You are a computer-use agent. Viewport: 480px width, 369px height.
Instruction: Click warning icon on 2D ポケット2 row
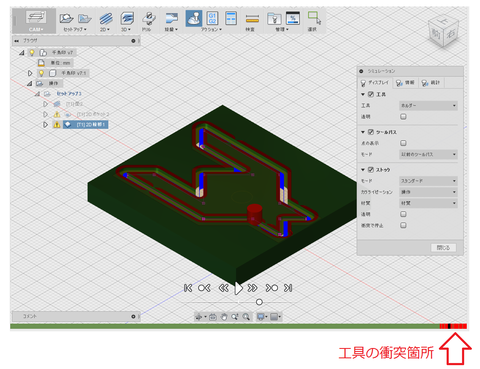(x=57, y=114)
